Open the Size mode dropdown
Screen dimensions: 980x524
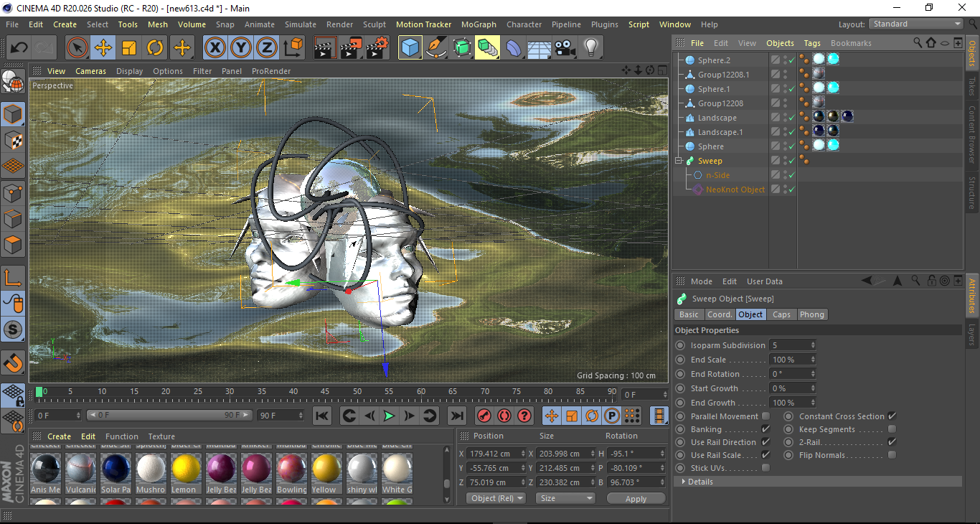[566, 498]
